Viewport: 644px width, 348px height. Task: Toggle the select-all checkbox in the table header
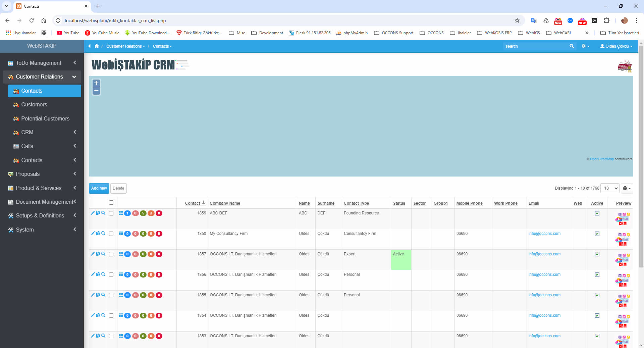click(x=111, y=202)
